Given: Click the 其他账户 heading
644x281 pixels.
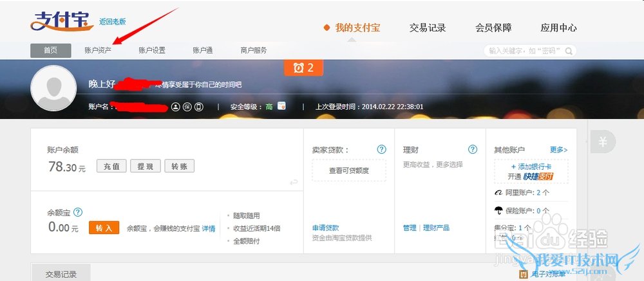Looking at the screenshot, I should [509, 150].
